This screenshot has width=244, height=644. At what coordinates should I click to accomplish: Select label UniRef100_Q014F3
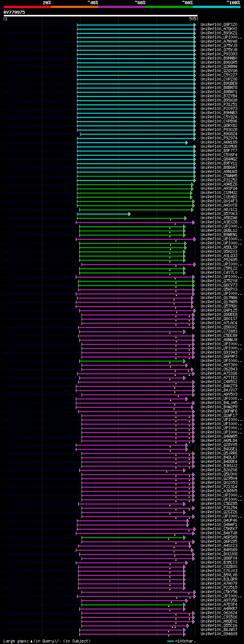pos(219,201)
